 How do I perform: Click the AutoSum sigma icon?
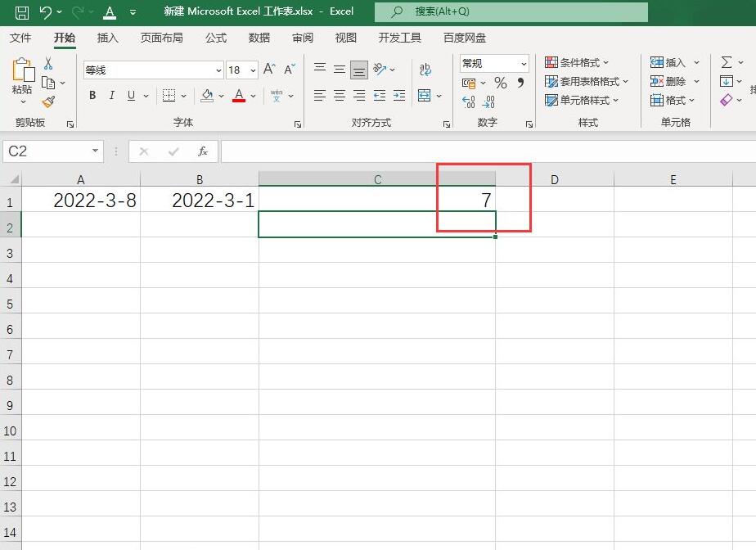click(726, 62)
